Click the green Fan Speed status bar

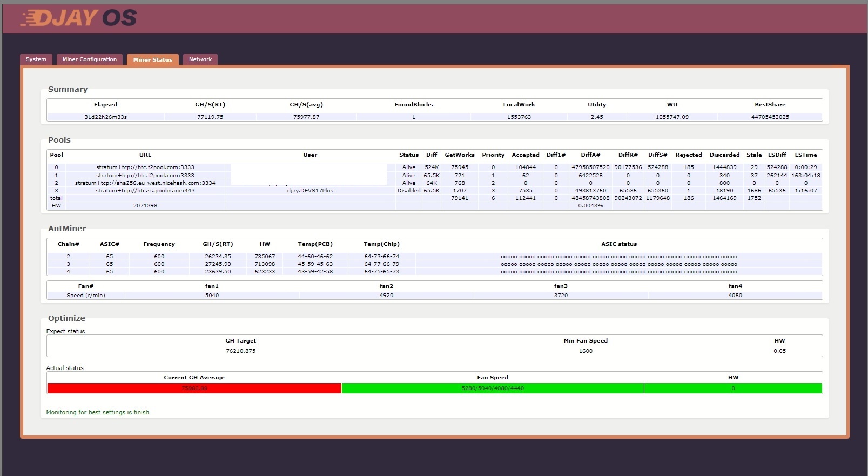[493, 388]
